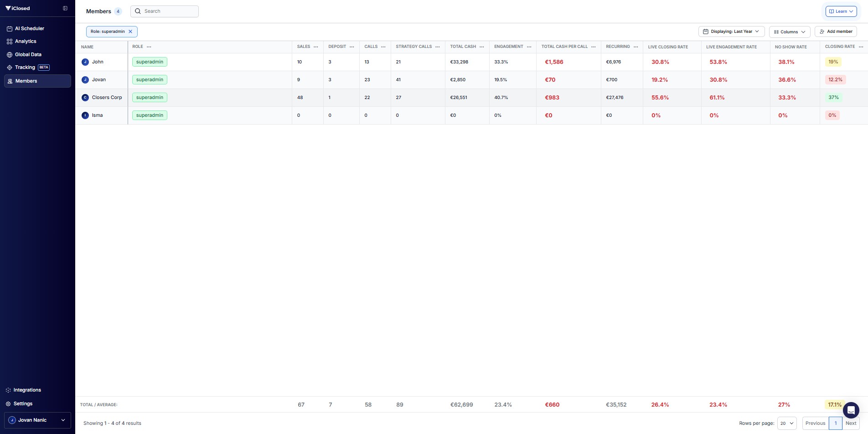
Task: Open Total Cash Per Call column options
Action: (x=594, y=47)
